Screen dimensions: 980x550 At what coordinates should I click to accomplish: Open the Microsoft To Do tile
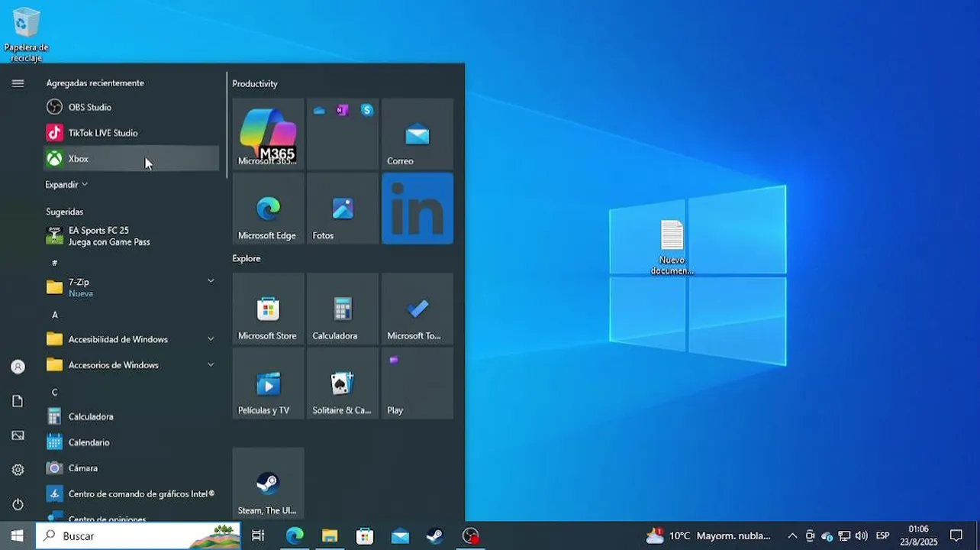(x=417, y=309)
